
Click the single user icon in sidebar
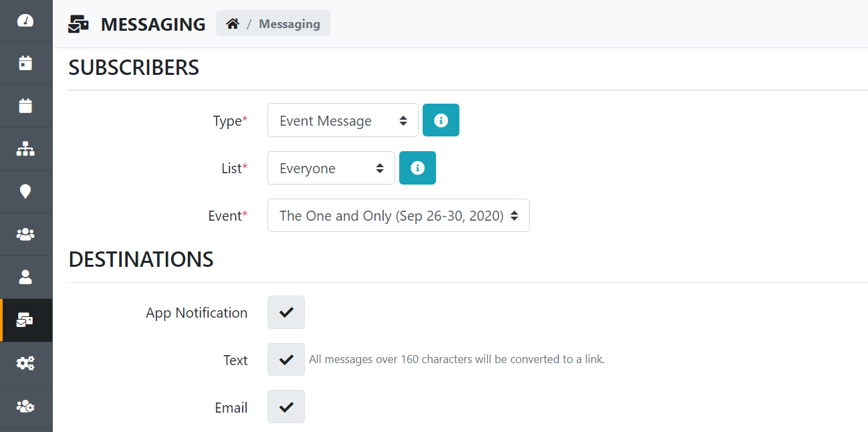coord(25,277)
